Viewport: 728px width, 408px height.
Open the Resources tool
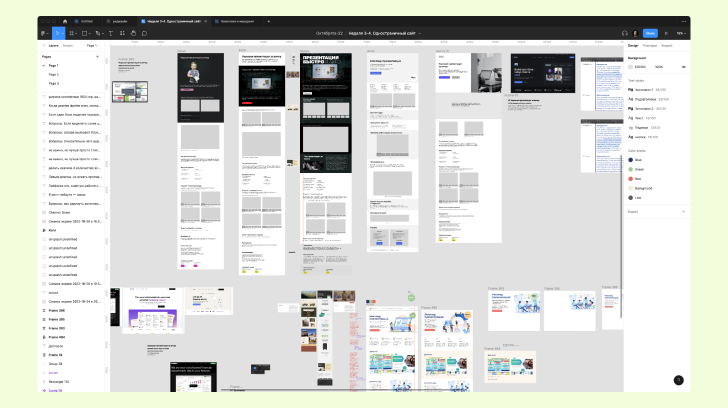point(122,33)
